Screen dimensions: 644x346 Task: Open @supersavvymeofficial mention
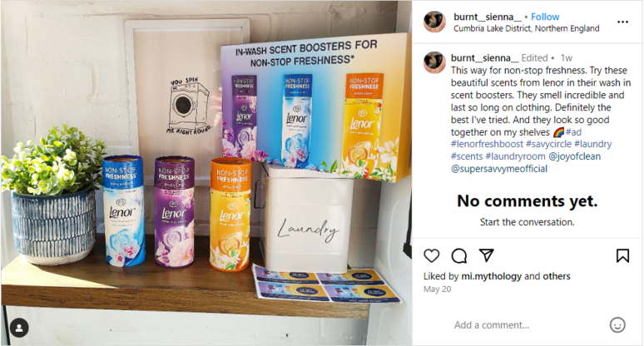pos(499,169)
